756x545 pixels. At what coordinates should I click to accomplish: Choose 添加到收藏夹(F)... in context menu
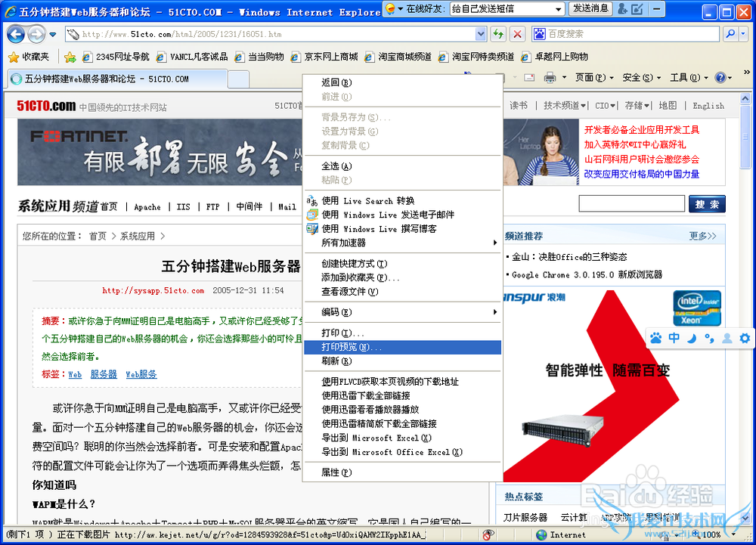coord(403,278)
